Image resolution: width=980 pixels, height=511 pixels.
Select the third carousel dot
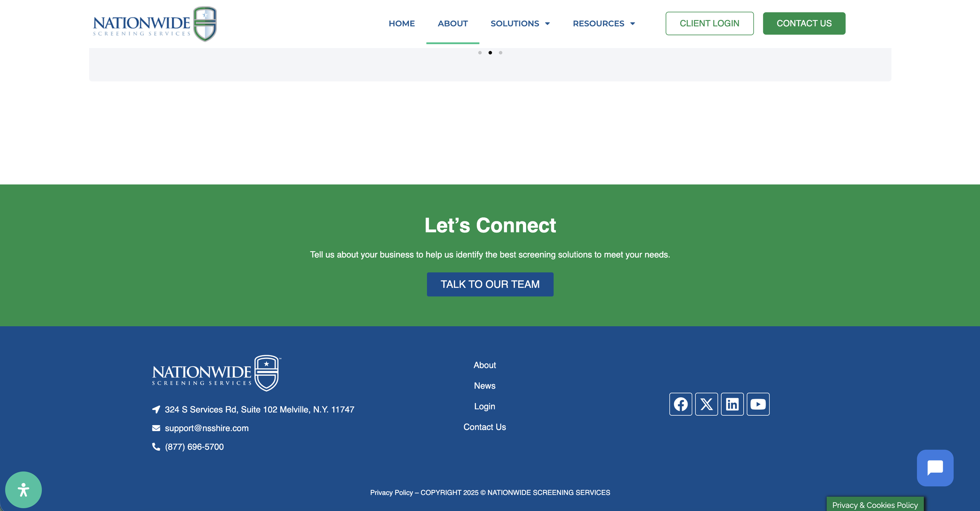point(501,53)
